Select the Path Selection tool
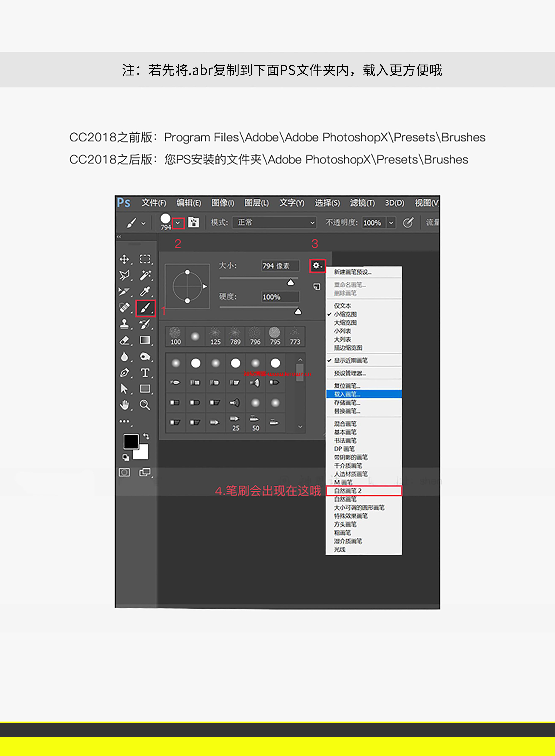The image size is (555, 756). 124,389
